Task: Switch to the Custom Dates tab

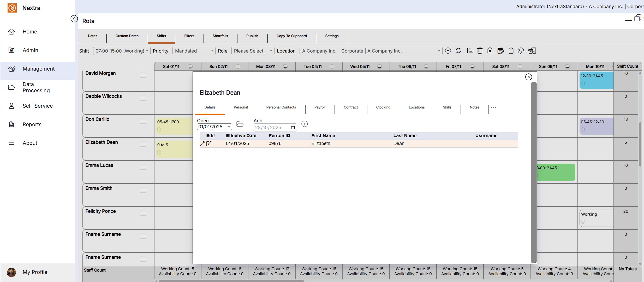Action: pyautogui.click(x=127, y=36)
